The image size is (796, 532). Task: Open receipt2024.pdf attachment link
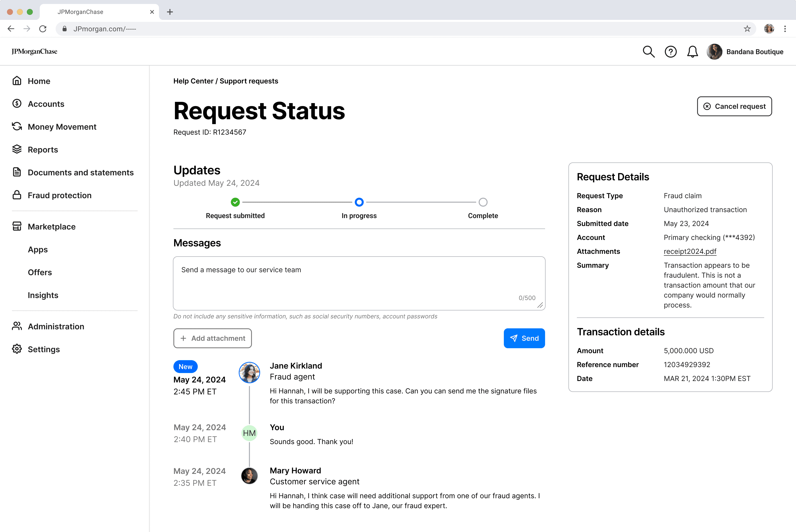690,251
